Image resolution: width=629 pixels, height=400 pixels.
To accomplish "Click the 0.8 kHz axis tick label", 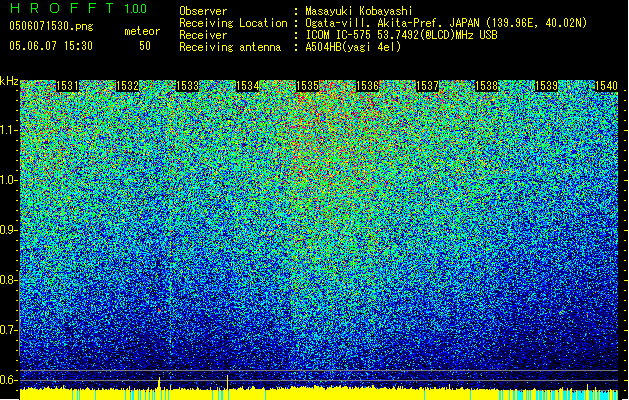I will click(7, 280).
